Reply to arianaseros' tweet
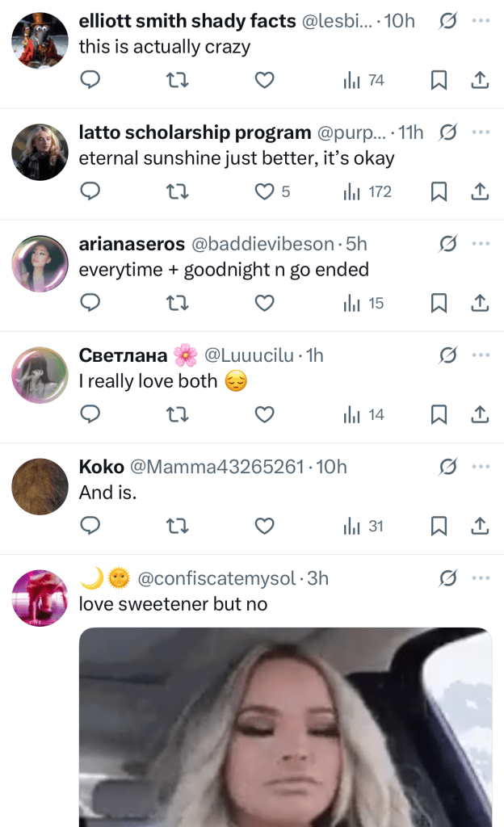The height and width of the screenshot is (827, 504). (x=91, y=303)
